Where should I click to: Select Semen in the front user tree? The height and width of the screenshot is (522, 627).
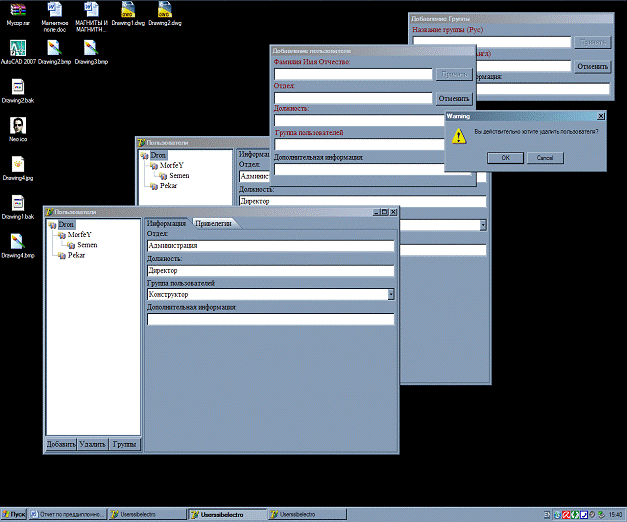86,245
